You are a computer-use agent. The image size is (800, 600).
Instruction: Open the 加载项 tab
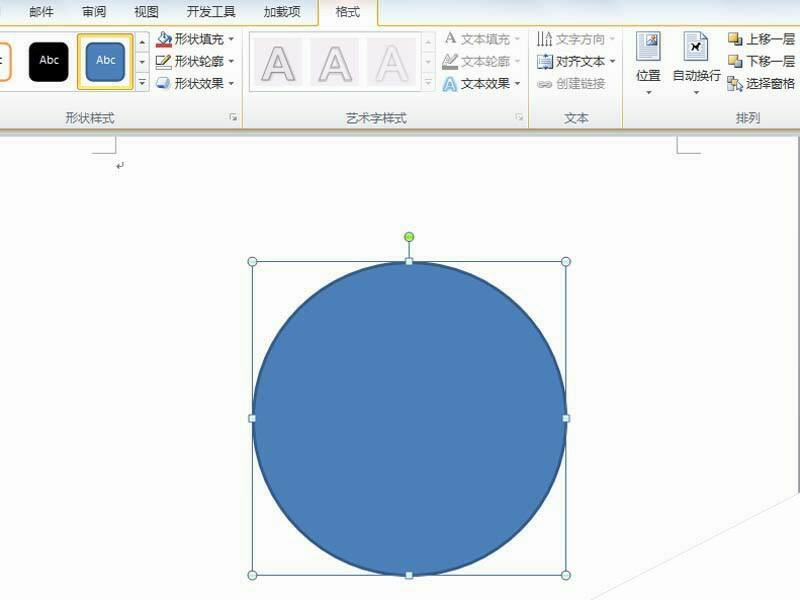282,11
